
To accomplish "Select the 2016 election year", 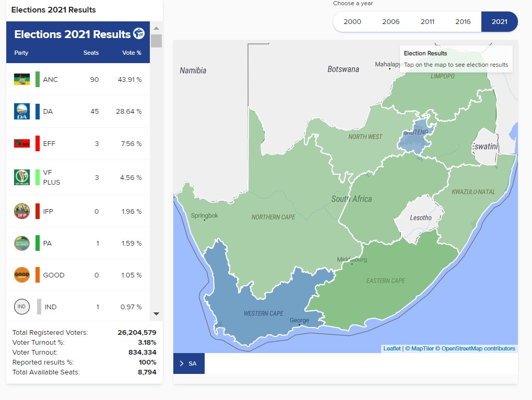I will [x=463, y=22].
